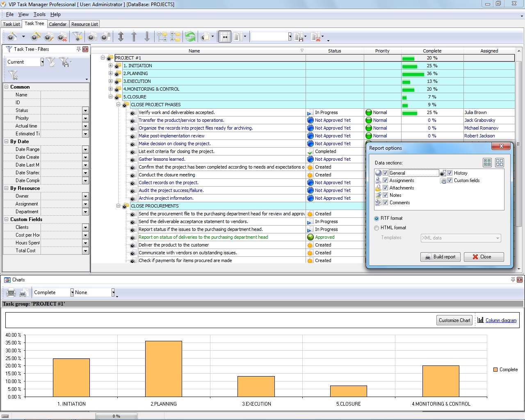Toggle the auto-fit column width toolbar button

[224, 37]
